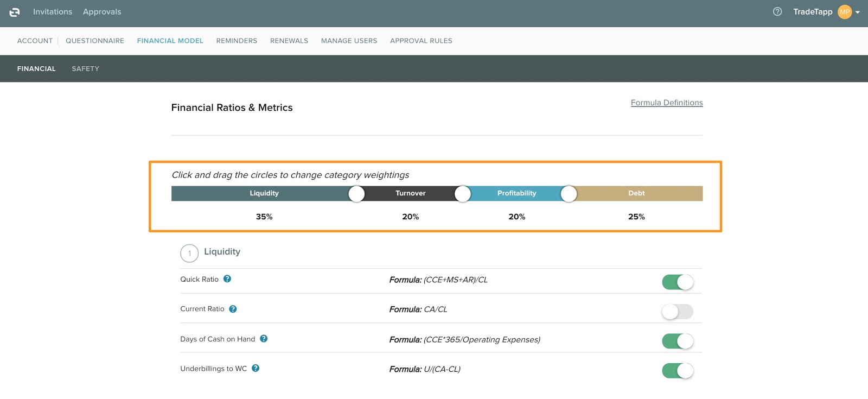Switch off Underbillings to WC toggle
The width and height of the screenshot is (868, 399).
pos(677,371)
